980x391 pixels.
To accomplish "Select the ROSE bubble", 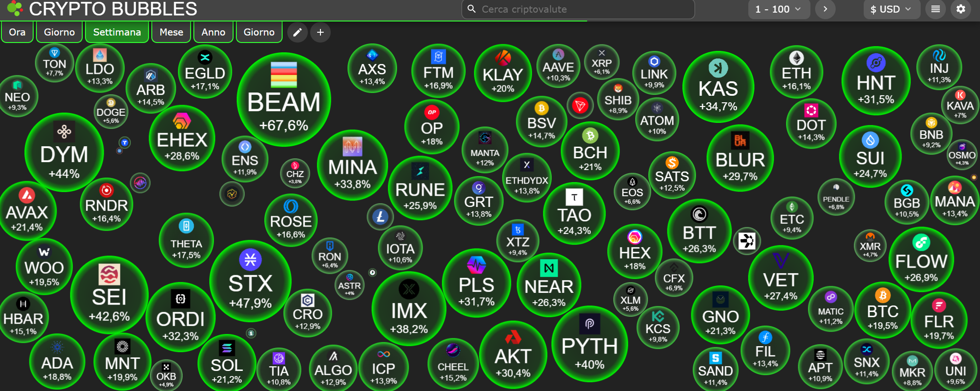I will pyautogui.click(x=291, y=220).
